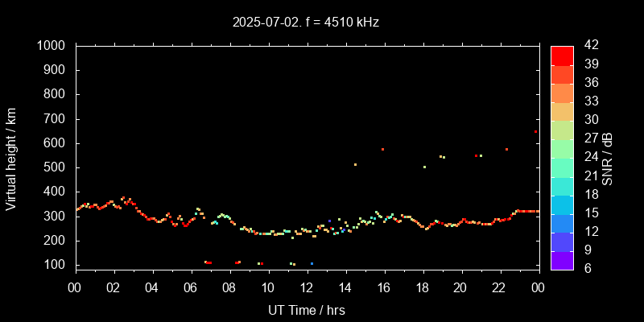The height and width of the screenshot is (322, 644).
Task: Click the yellow point near 14.5 hrs, 510 km
Action: click(x=355, y=164)
